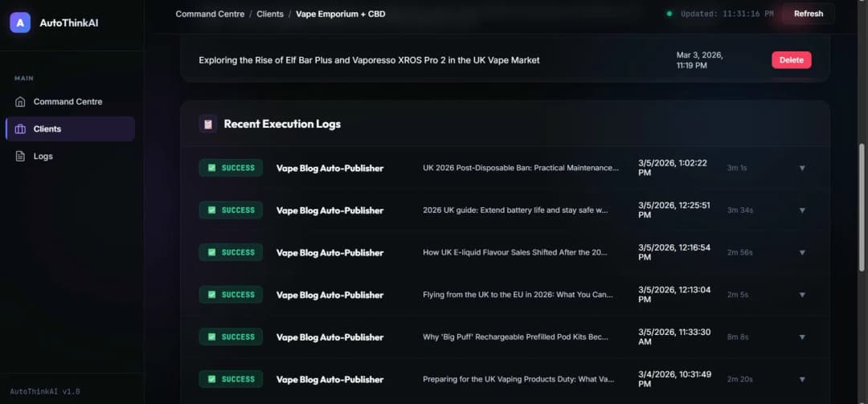Viewport: 868px width, 404px height.
Task: Expand the 'Big Puff' Rechargeable log row
Action: pos(801,337)
